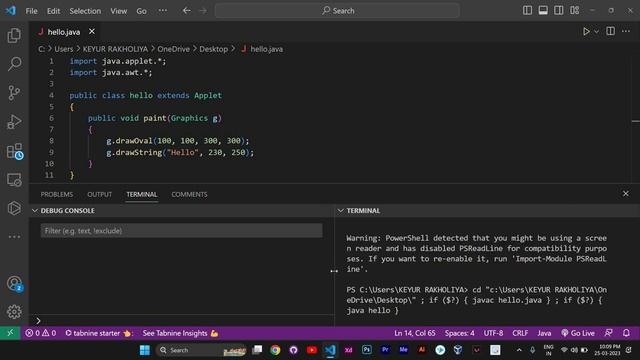Customize layout button in title bar
The height and width of the screenshot is (360, 640).
[x=574, y=11]
